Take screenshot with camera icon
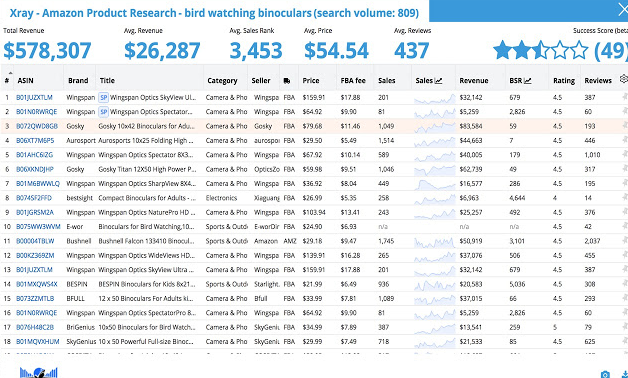The width and height of the screenshot is (628, 378). point(605,375)
